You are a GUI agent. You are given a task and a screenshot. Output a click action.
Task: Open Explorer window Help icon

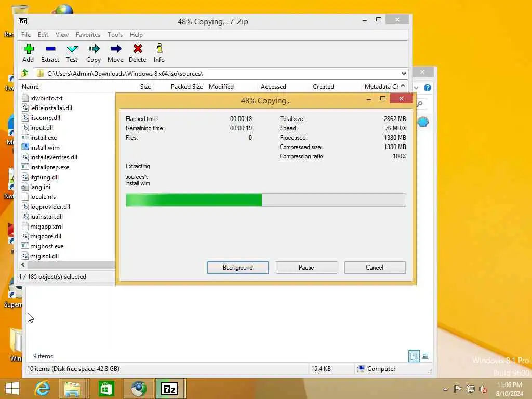(x=428, y=88)
